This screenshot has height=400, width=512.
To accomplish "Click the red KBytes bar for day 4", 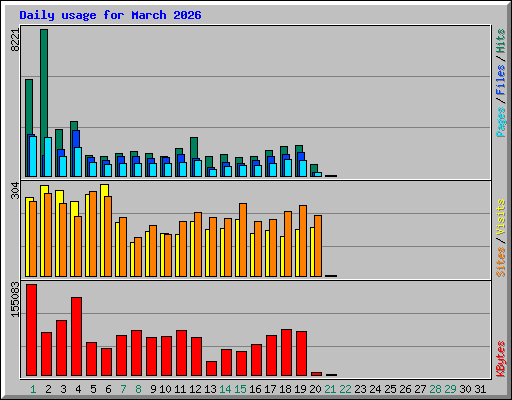I will [x=77, y=337].
